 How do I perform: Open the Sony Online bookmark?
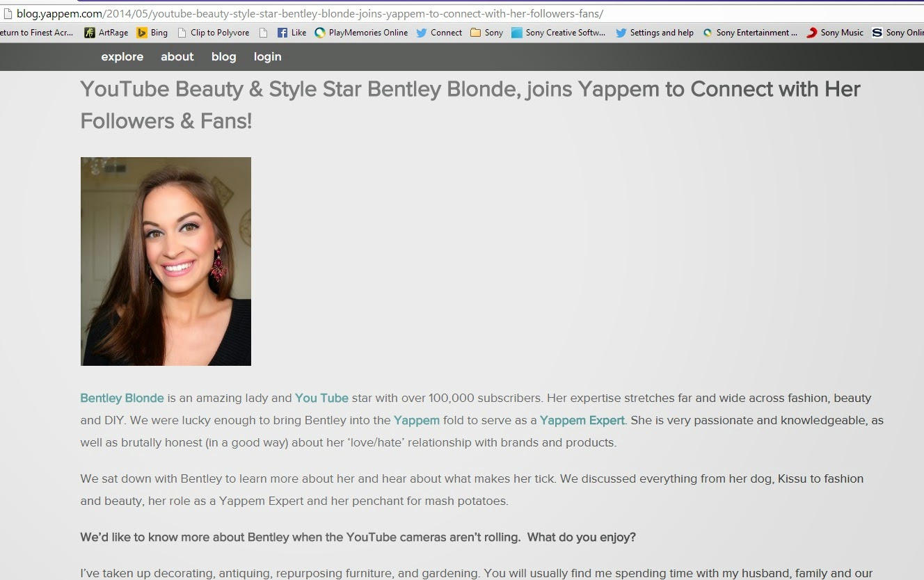click(898, 33)
